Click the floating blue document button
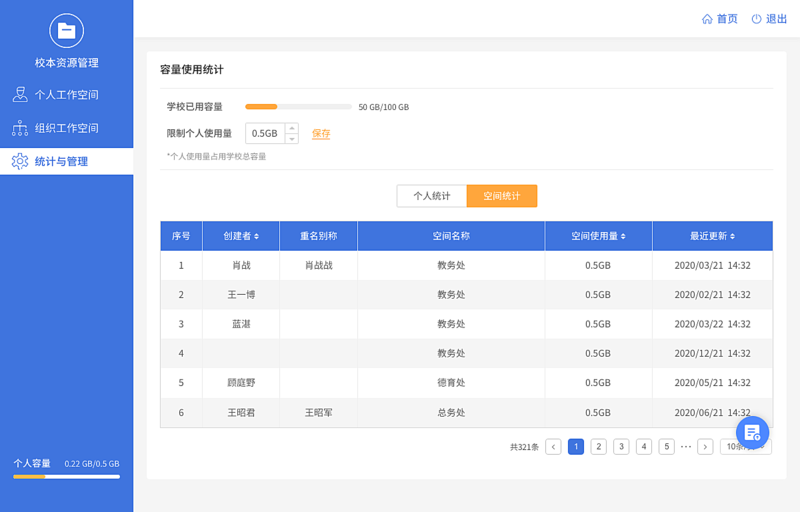Image resolution: width=800 pixels, height=512 pixels. (x=752, y=432)
